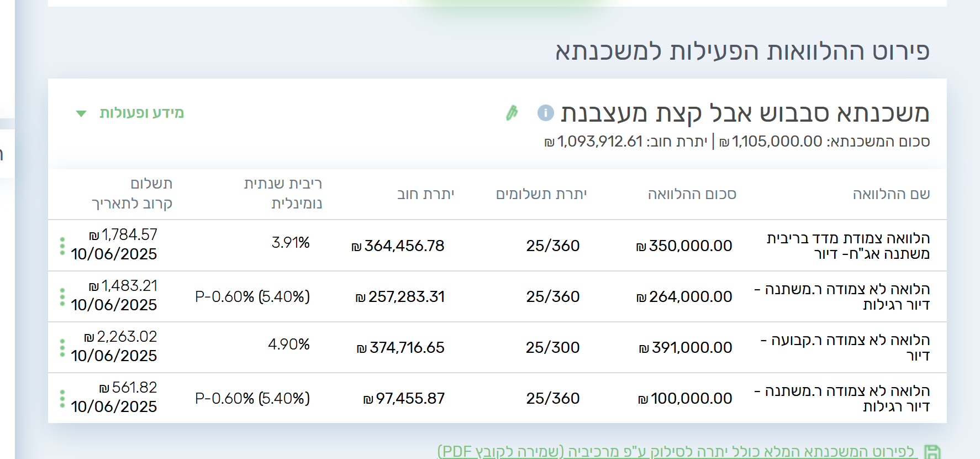The height and width of the screenshot is (459, 980).
Task: Click the סכום ההלוואה column header
Action: point(692,194)
